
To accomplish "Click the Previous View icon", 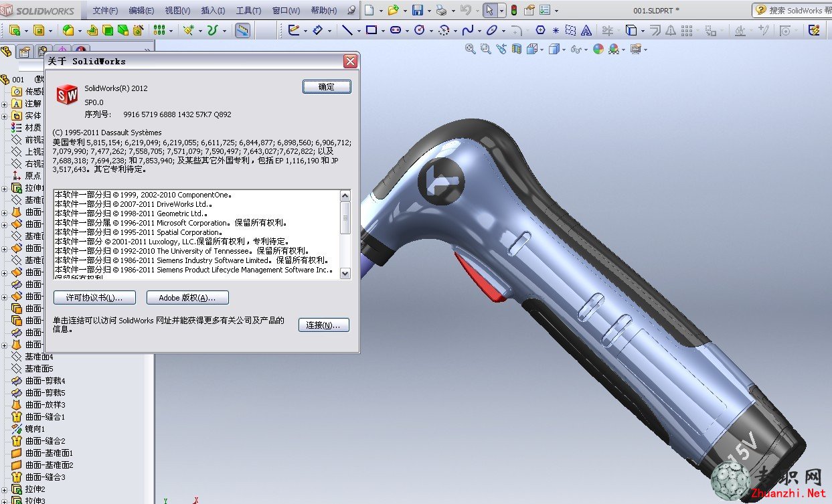I will pos(501,49).
